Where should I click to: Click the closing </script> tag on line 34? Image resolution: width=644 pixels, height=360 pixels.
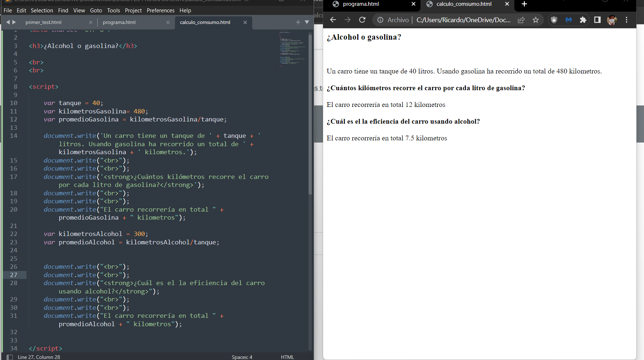coord(45,348)
